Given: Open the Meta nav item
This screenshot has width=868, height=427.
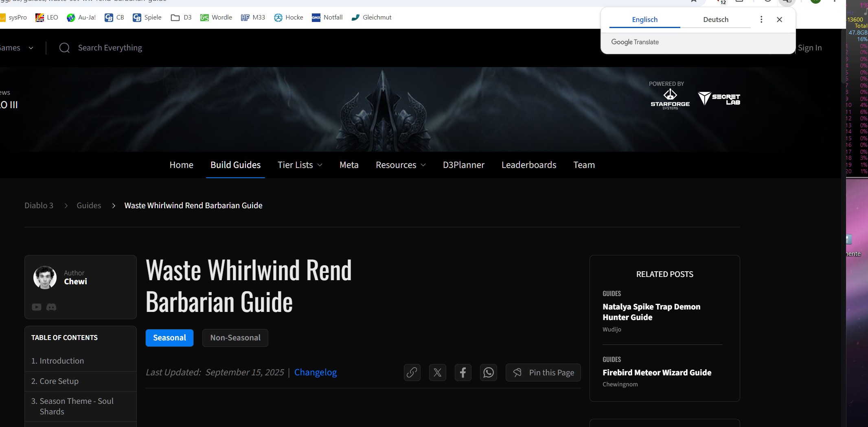Looking at the screenshot, I should coord(349,165).
